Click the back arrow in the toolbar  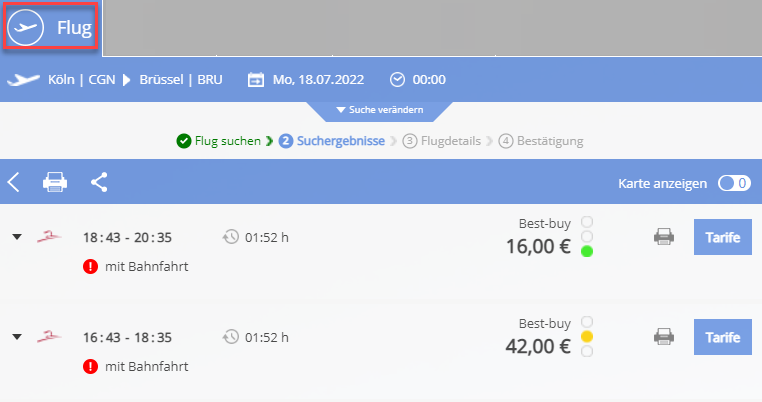pyautogui.click(x=14, y=183)
